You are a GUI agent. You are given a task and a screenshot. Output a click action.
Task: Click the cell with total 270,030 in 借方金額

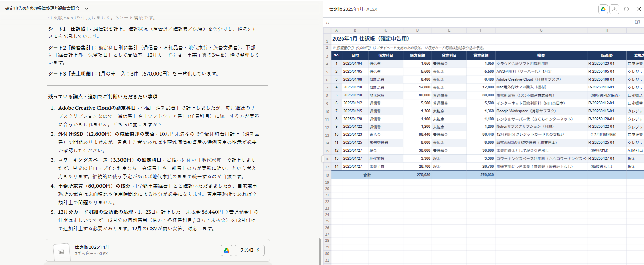tap(417, 175)
